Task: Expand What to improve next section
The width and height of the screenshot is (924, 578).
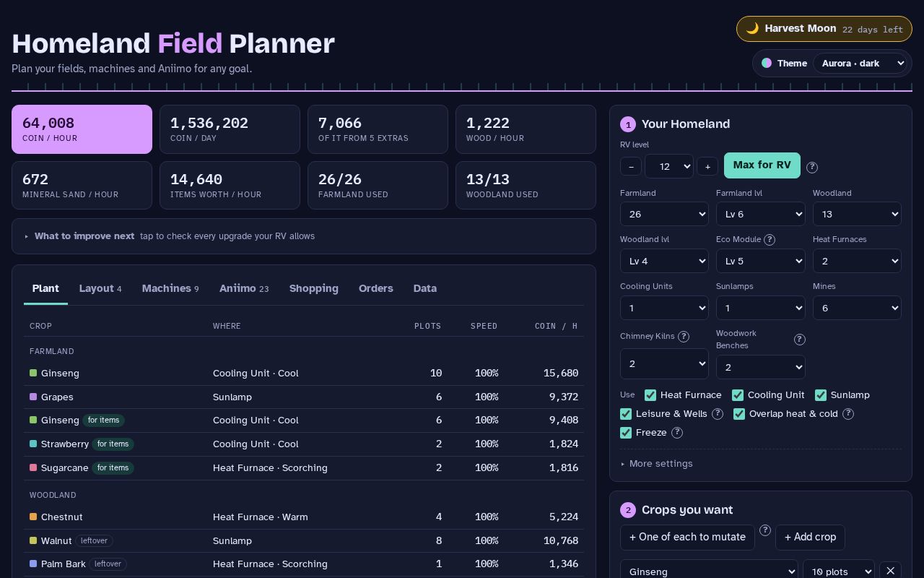Action: coord(304,236)
